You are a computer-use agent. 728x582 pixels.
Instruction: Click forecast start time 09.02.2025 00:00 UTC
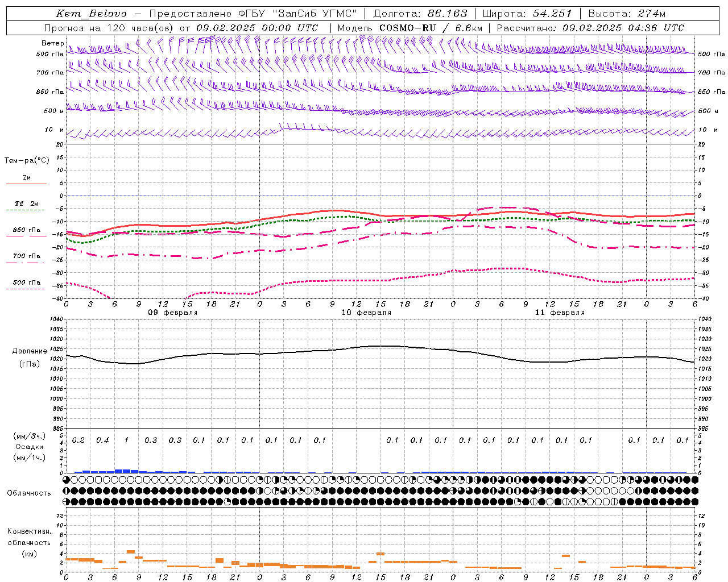click(257, 28)
